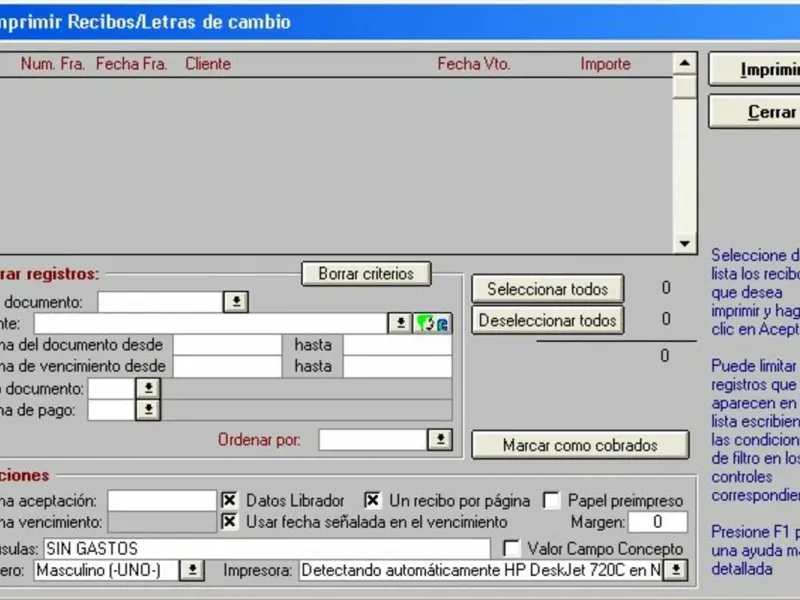Click the SIN GASTOS clauses field
Viewport: 800px width, 600px height.
(267, 548)
